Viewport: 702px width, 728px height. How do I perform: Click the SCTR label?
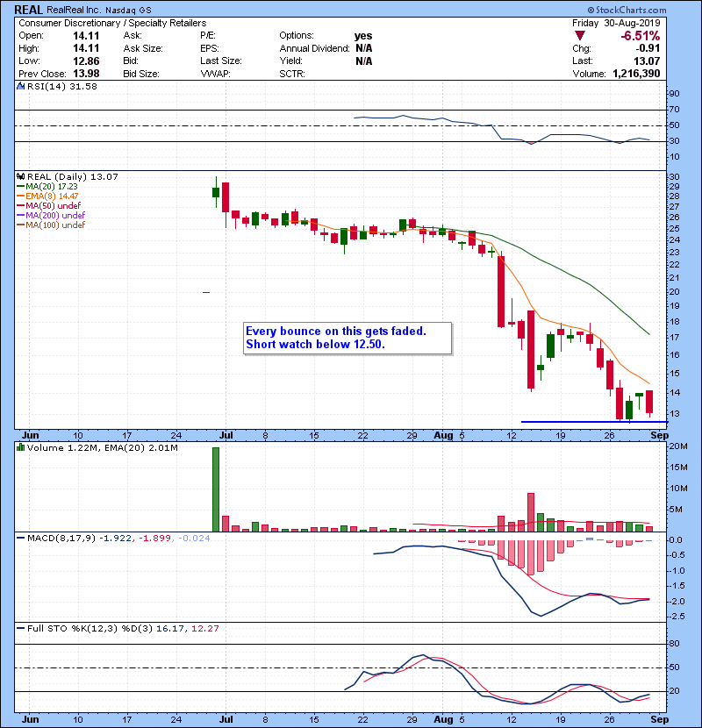[291, 74]
